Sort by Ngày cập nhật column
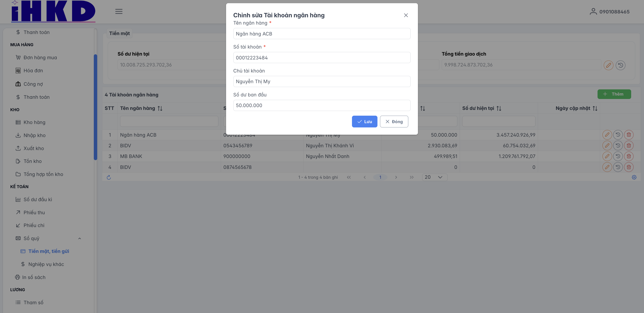 [x=595, y=108]
